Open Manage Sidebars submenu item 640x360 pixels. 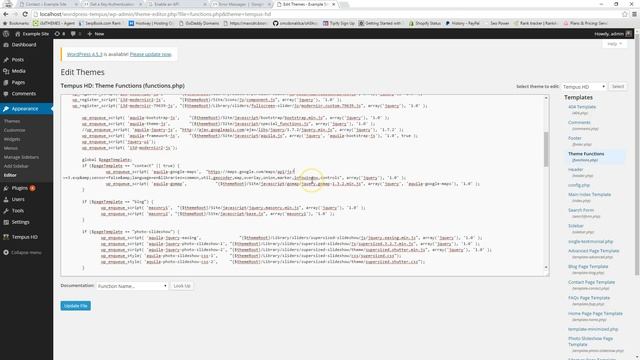21,157
